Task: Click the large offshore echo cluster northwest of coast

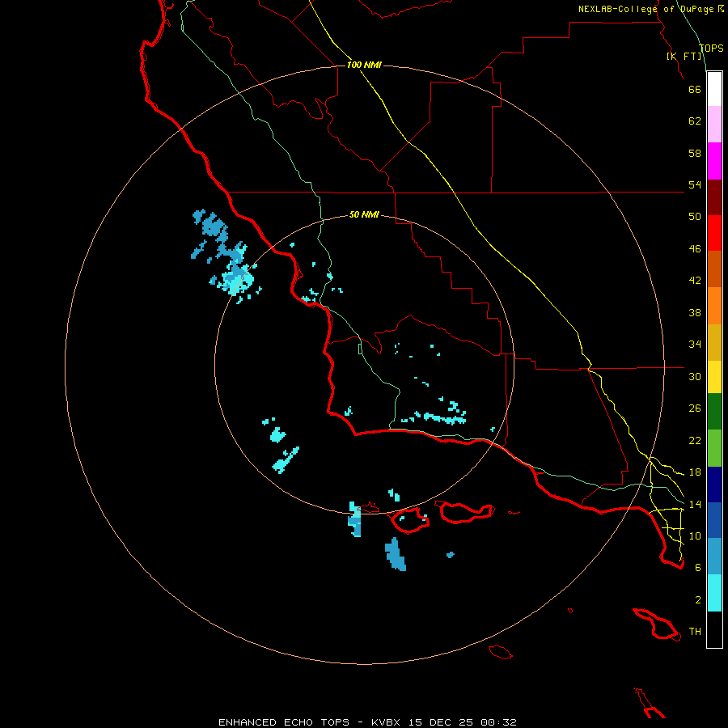Action: pyautogui.click(x=226, y=256)
